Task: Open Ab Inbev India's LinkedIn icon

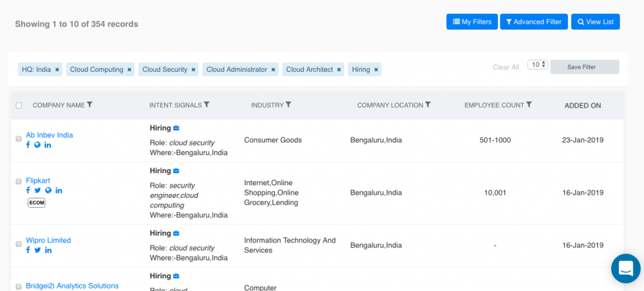Action: (48, 145)
